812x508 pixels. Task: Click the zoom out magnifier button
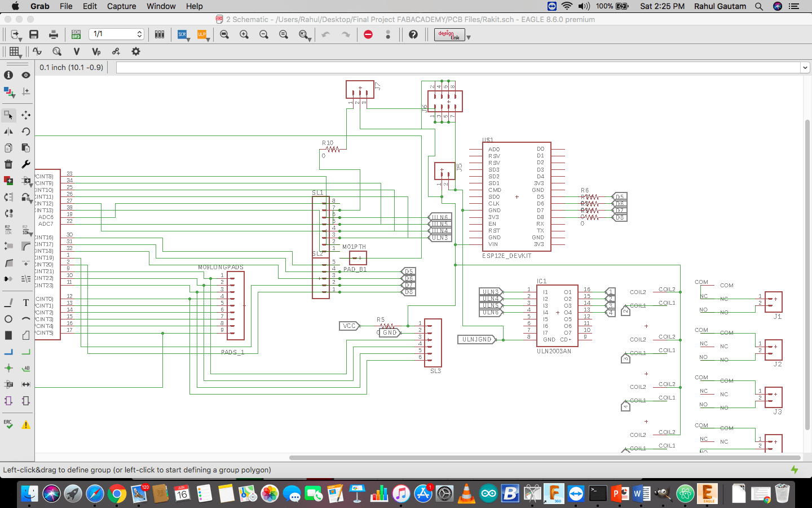point(264,34)
